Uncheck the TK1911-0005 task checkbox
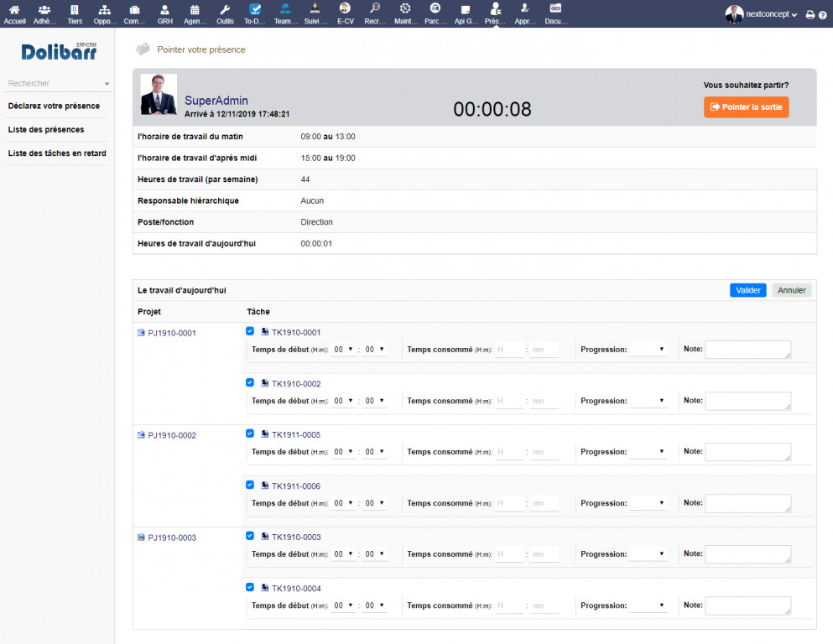The image size is (833, 644). [250, 434]
